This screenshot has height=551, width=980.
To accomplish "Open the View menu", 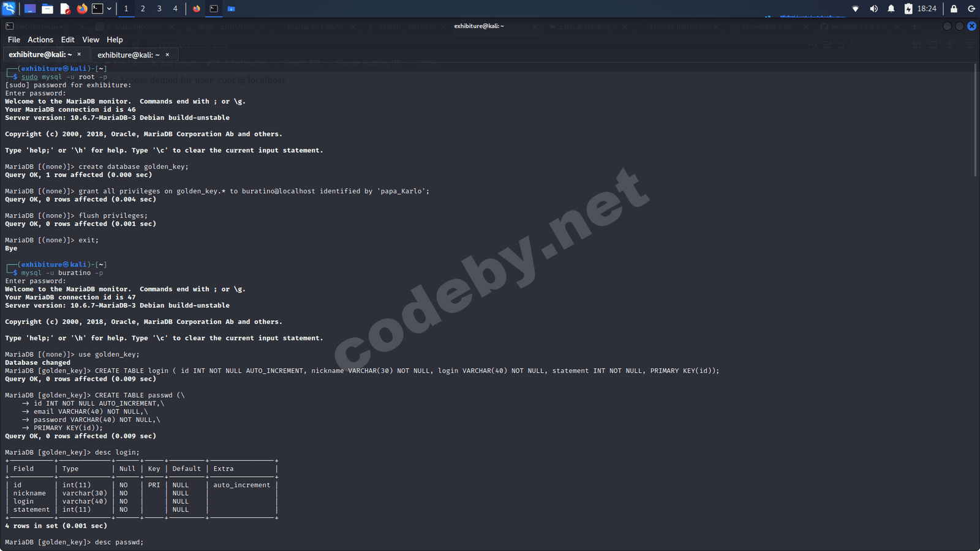I will (x=91, y=40).
